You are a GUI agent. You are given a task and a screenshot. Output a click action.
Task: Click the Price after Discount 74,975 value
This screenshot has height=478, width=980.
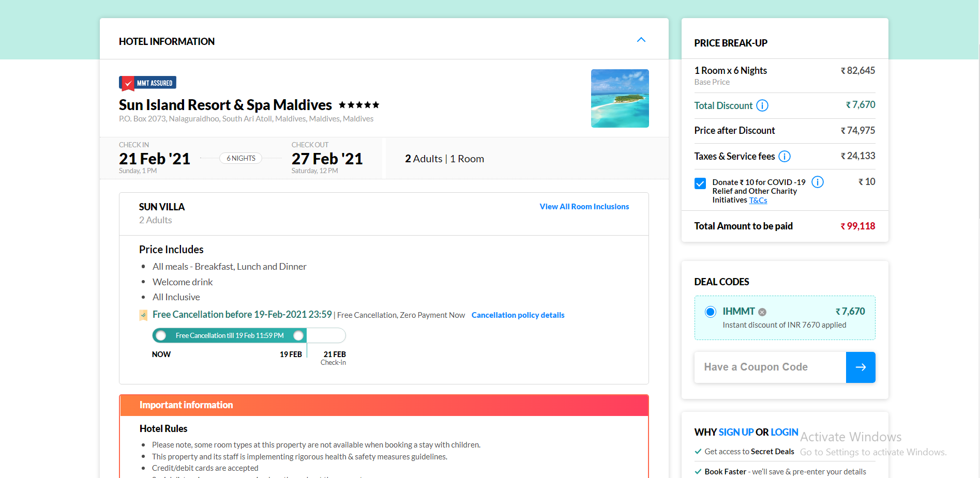pyautogui.click(x=858, y=131)
